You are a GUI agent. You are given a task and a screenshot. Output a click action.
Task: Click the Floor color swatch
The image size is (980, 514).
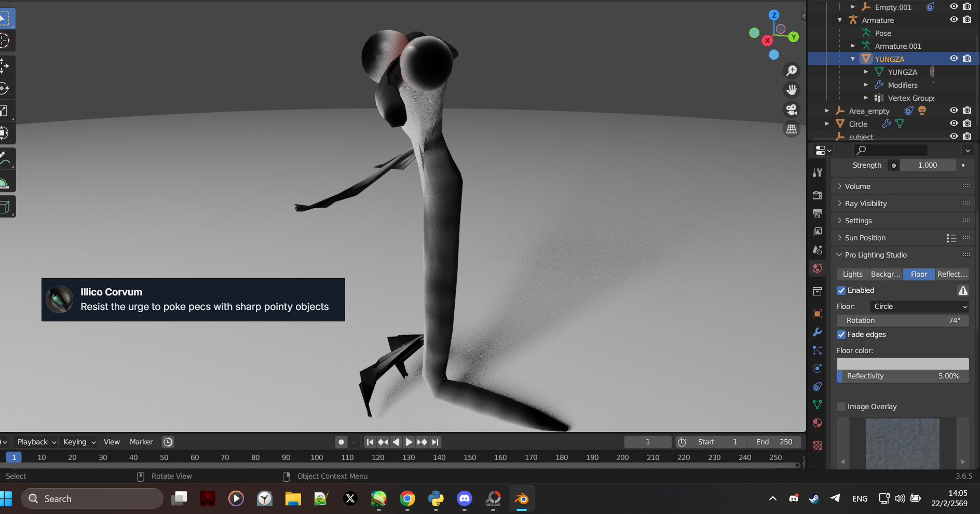tap(902, 363)
